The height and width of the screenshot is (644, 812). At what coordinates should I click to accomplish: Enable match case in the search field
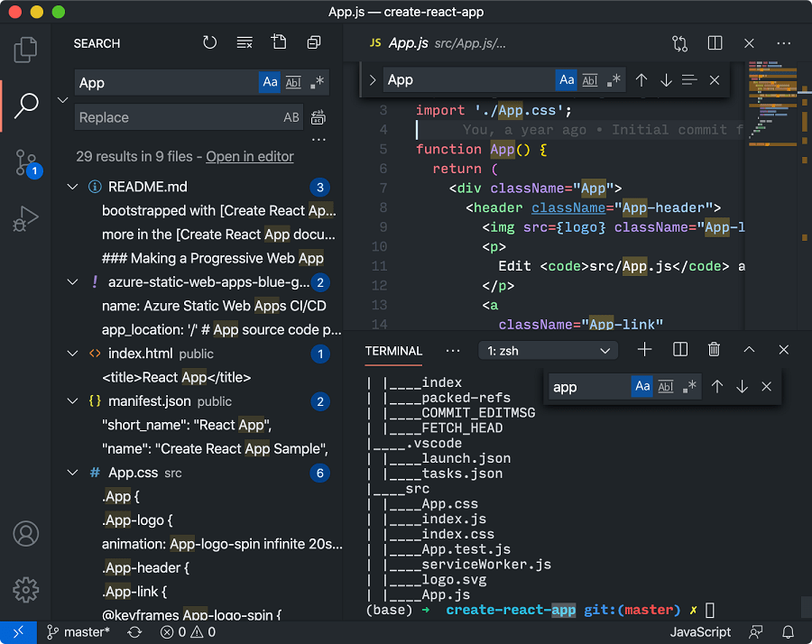(270, 82)
